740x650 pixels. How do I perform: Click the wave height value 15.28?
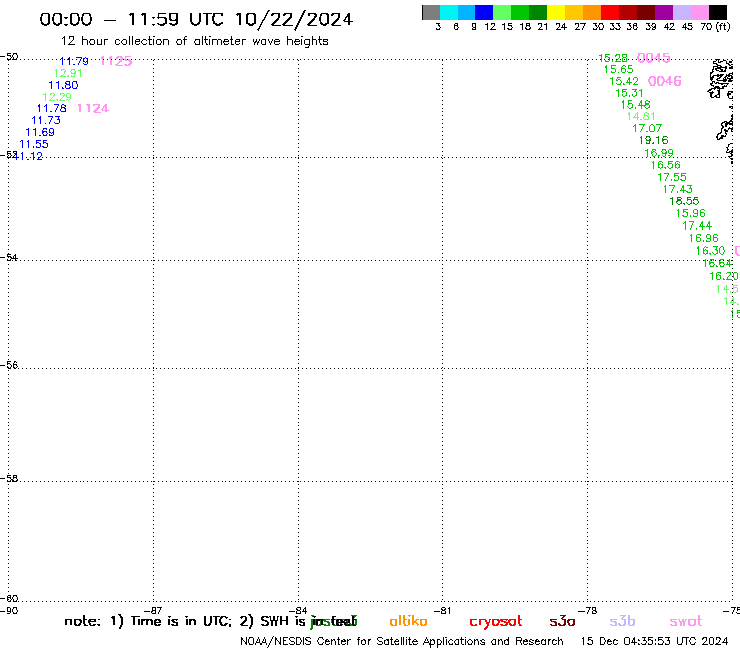click(613, 58)
